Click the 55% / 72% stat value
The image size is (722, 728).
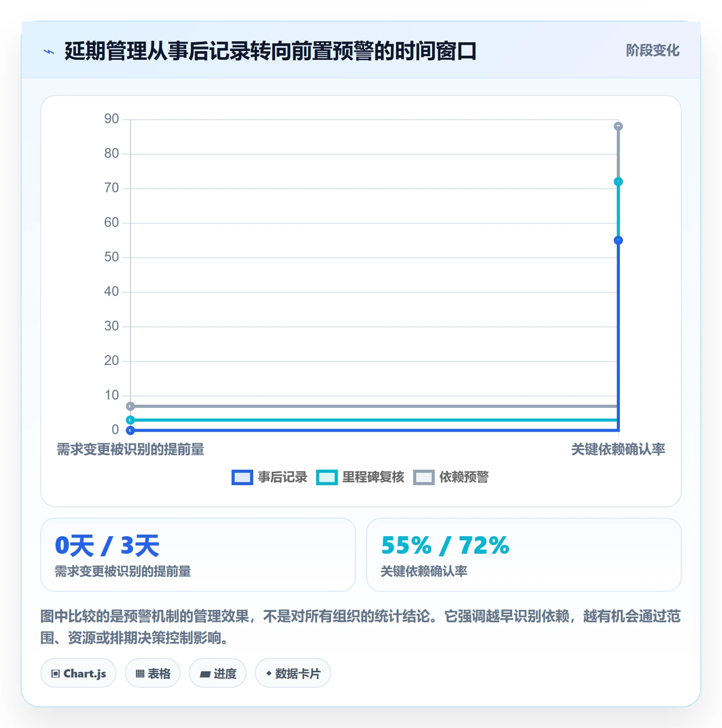coord(445,545)
